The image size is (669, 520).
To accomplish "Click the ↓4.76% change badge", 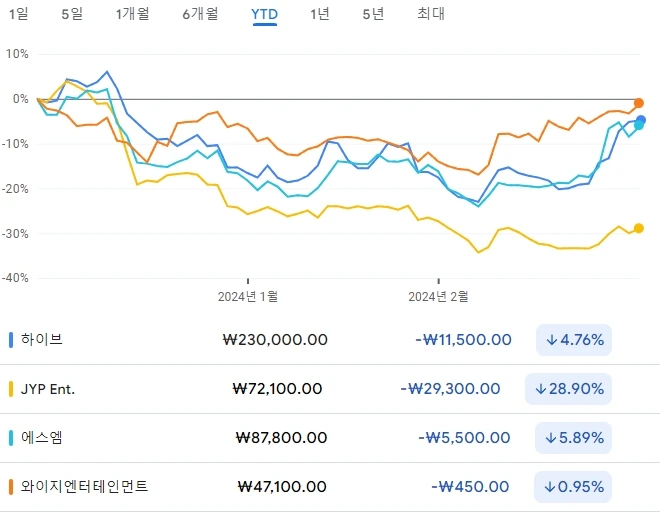I will 574,339.
